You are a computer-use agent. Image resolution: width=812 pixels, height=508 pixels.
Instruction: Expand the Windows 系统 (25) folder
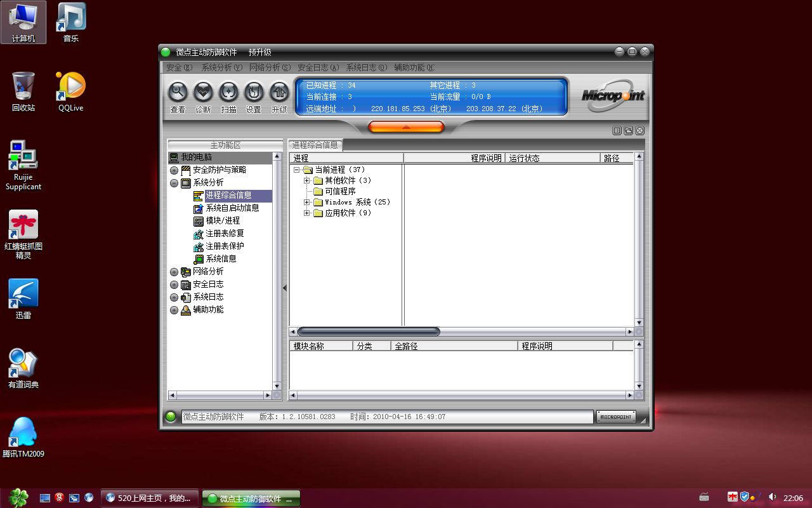pos(307,202)
